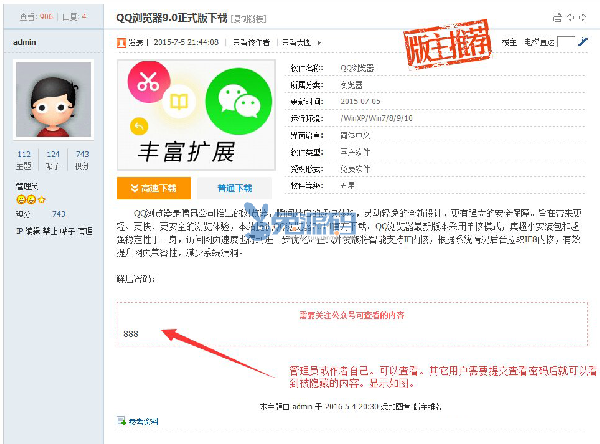Click the floor number input box

(x=566, y=42)
